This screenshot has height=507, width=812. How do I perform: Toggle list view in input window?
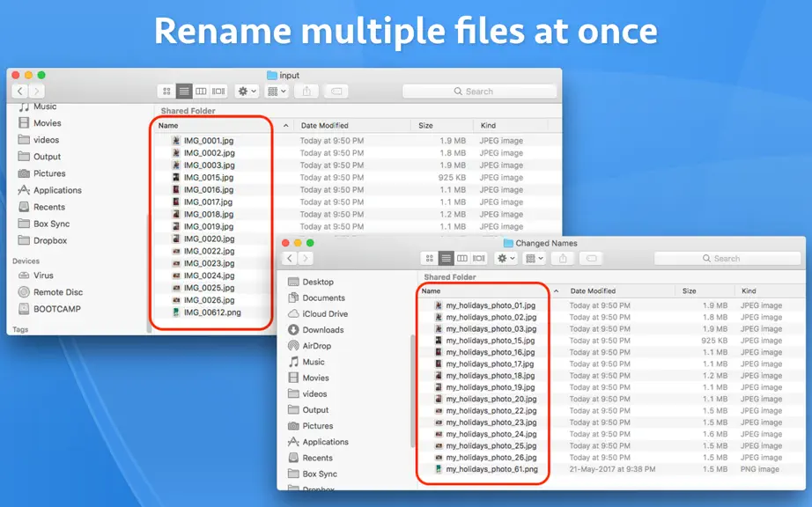click(x=184, y=92)
